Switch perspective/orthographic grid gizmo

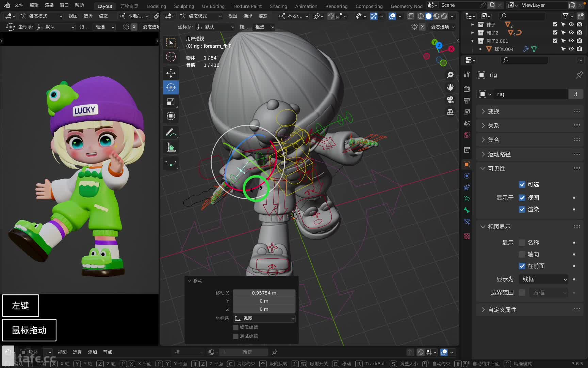[x=450, y=112]
